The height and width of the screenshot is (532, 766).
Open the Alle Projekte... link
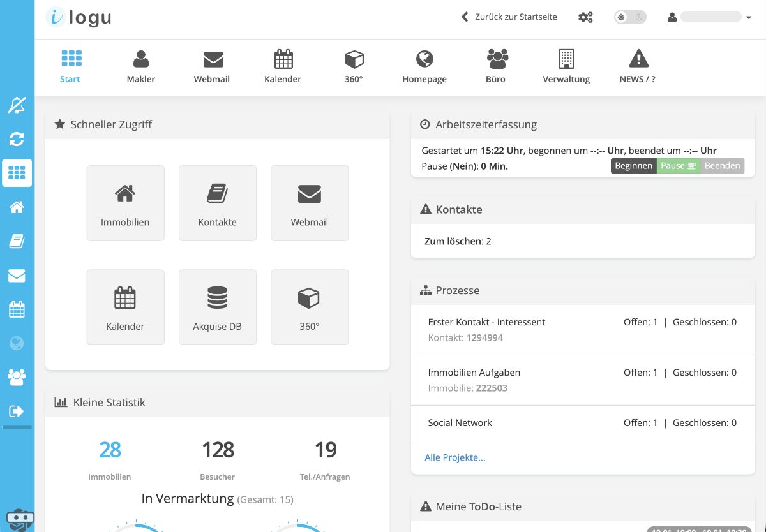click(x=455, y=457)
